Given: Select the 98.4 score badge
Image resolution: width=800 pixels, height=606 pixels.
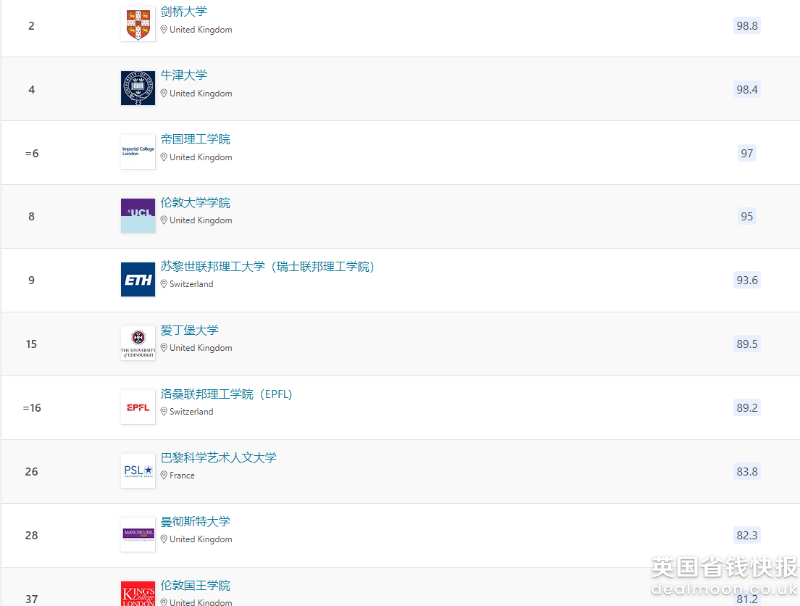Looking at the screenshot, I should [747, 89].
